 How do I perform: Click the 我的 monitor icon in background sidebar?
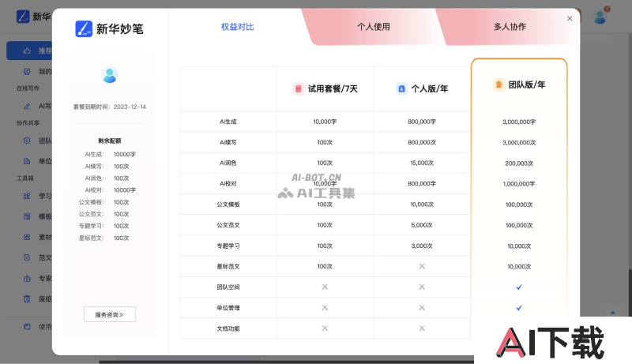click(27, 72)
